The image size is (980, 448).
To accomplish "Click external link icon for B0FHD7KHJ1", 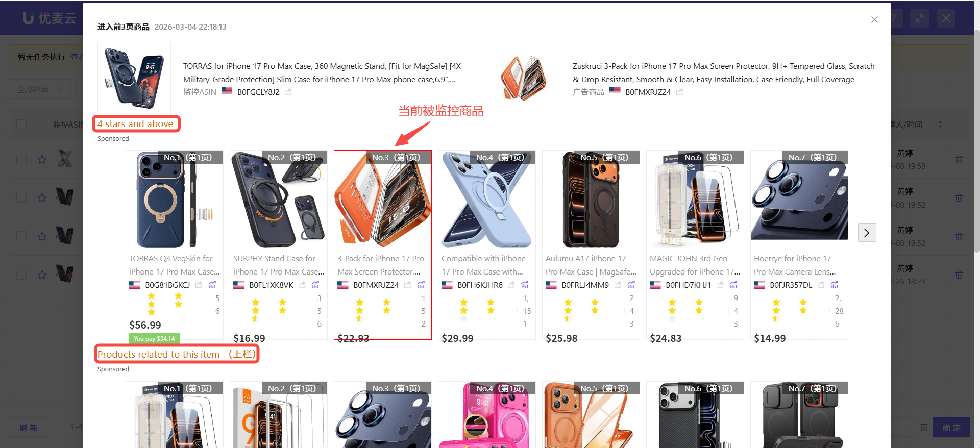I will coord(720,285).
